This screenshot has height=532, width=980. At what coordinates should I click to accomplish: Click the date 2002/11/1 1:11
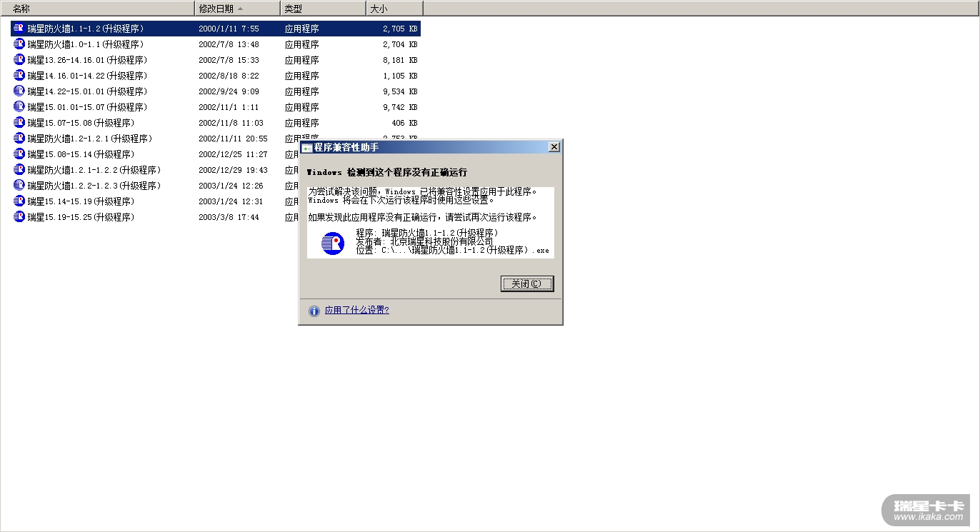(x=229, y=108)
